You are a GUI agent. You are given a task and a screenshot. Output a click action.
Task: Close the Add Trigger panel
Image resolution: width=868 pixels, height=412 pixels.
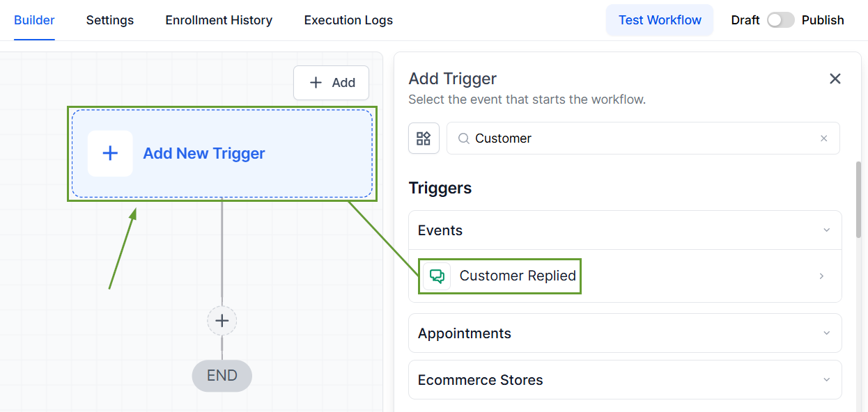tap(835, 79)
